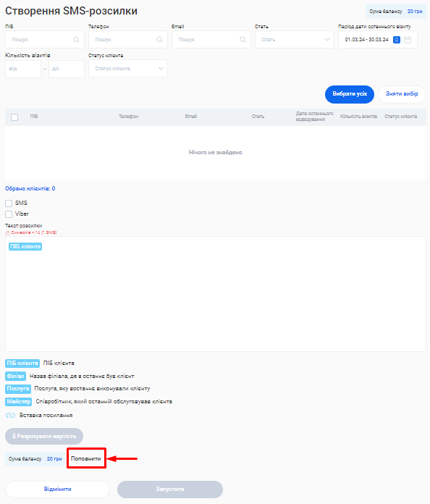Open the Статус клієнта dropdown
Image resolution: width=430 pixels, height=504 pixels.
(x=128, y=69)
